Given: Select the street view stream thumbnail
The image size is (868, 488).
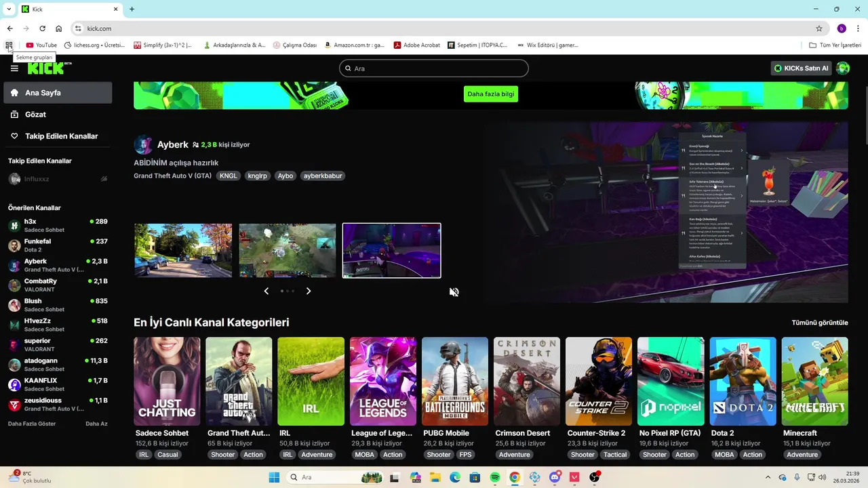Looking at the screenshot, I should [x=183, y=250].
